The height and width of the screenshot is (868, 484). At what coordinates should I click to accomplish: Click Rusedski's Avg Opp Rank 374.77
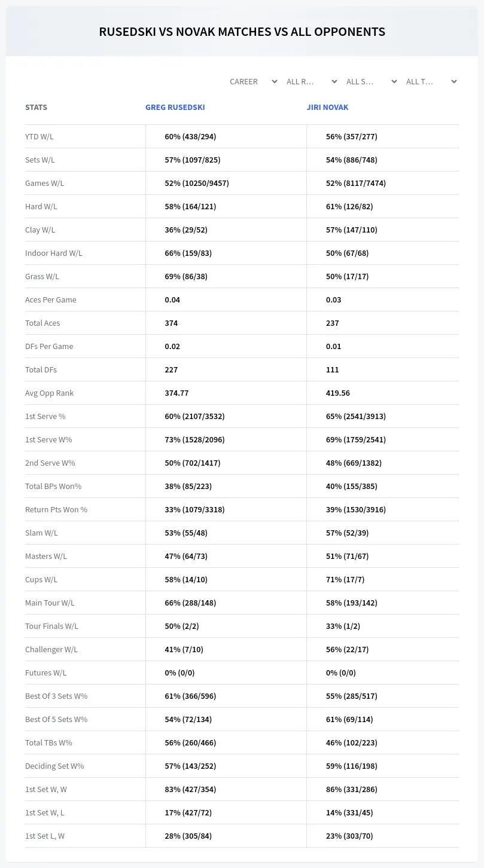click(178, 393)
